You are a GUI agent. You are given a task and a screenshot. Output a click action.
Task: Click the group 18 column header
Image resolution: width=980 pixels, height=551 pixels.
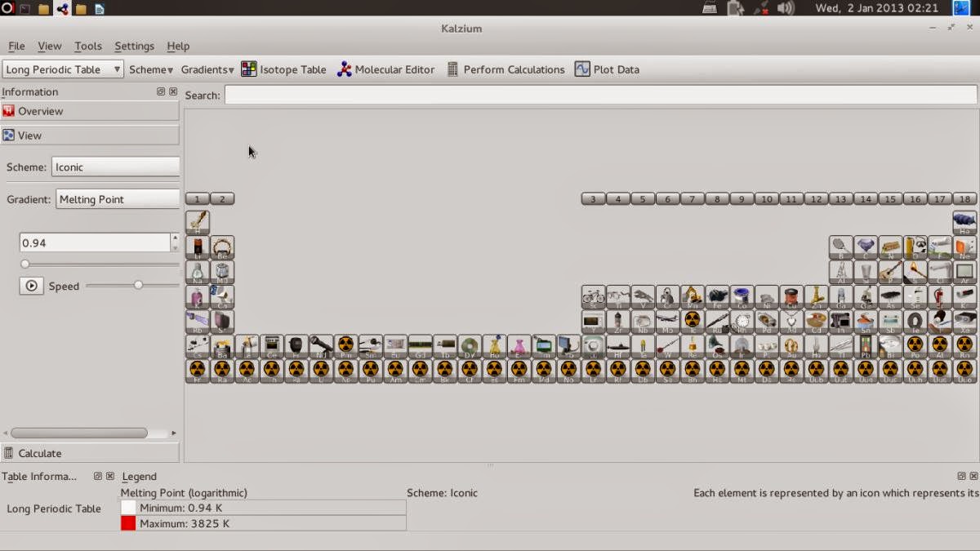click(x=964, y=198)
